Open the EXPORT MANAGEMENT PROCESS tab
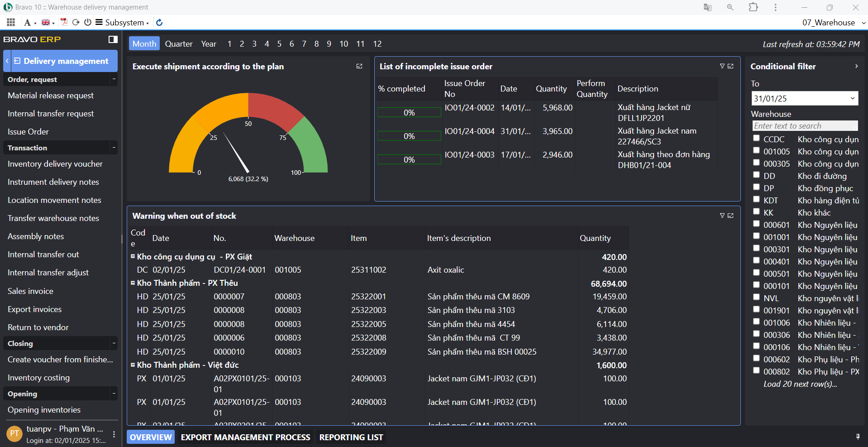Screen dimensions: 868x447 point(245,437)
